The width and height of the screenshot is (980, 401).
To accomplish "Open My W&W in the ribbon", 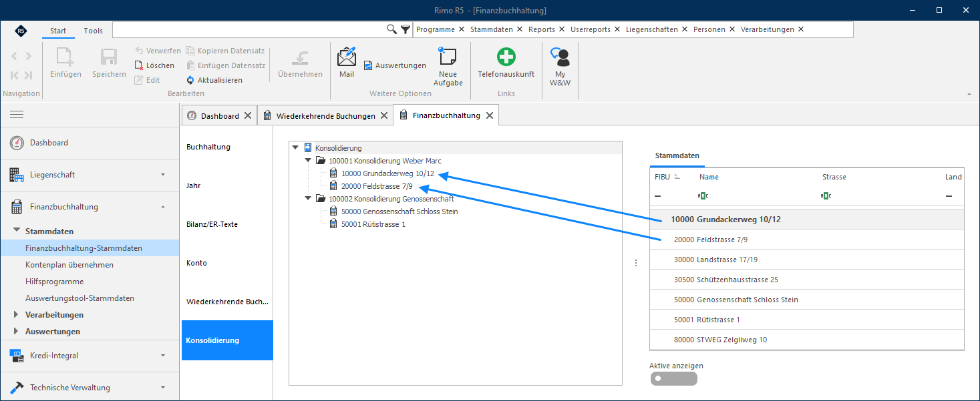I will tap(560, 67).
